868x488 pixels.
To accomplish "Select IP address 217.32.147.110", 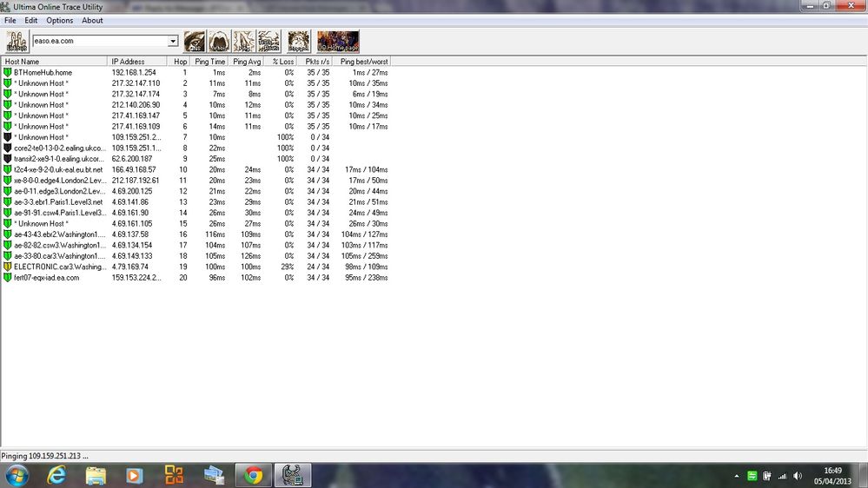I will [136, 83].
